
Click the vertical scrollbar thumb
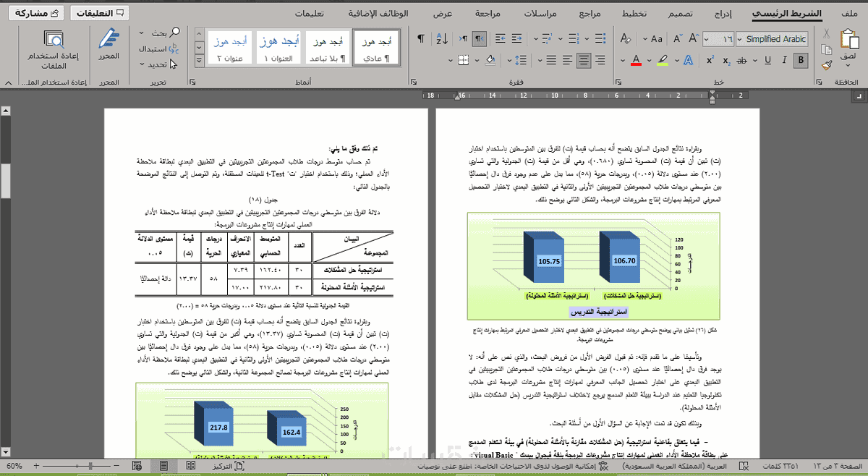[x=5, y=181]
